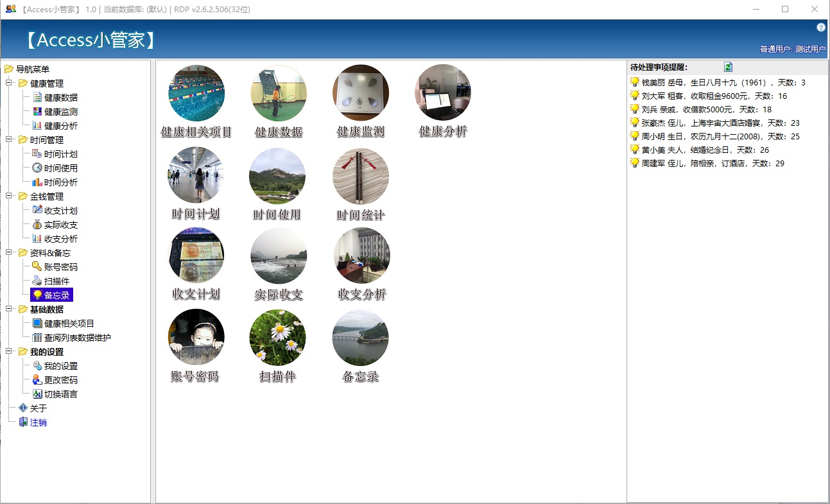The image size is (830, 504).
Task: Open the 健康数据 circular icon in main panel
Action: click(x=279, y=93)
